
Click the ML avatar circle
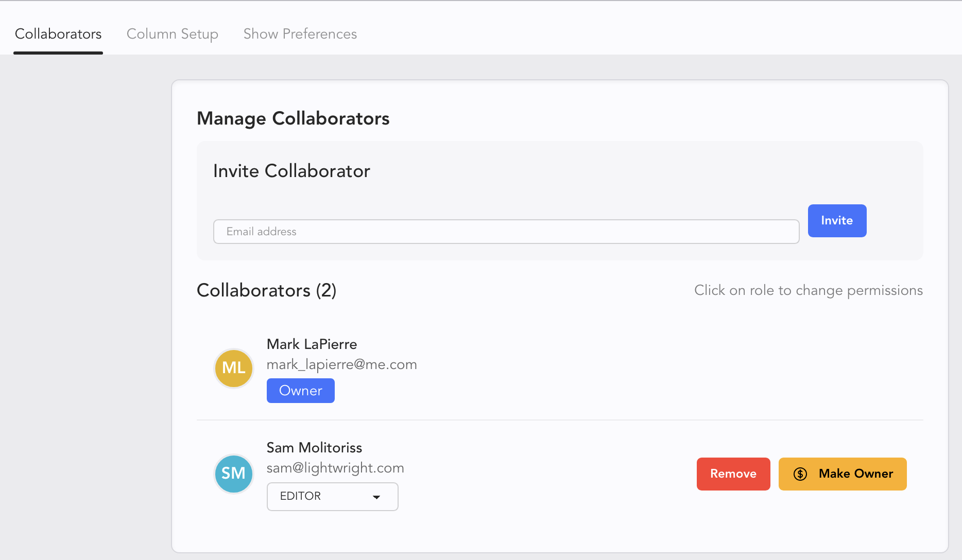click(233, 368)
